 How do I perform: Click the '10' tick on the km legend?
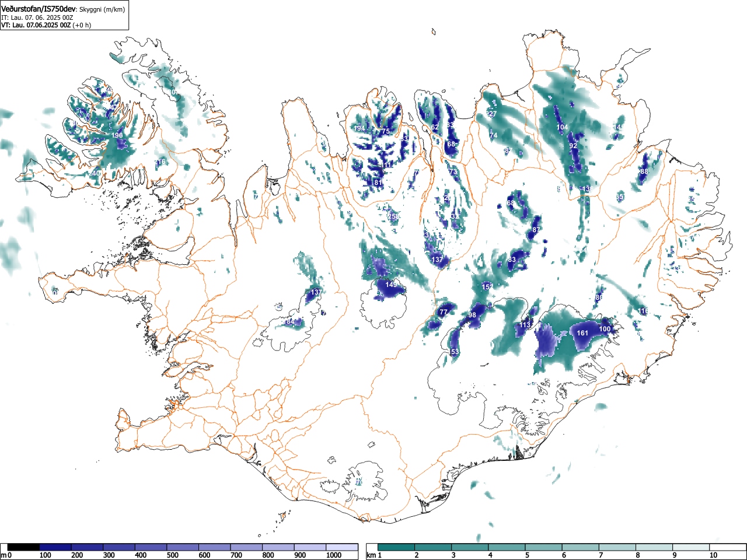(x=713, y=555)
